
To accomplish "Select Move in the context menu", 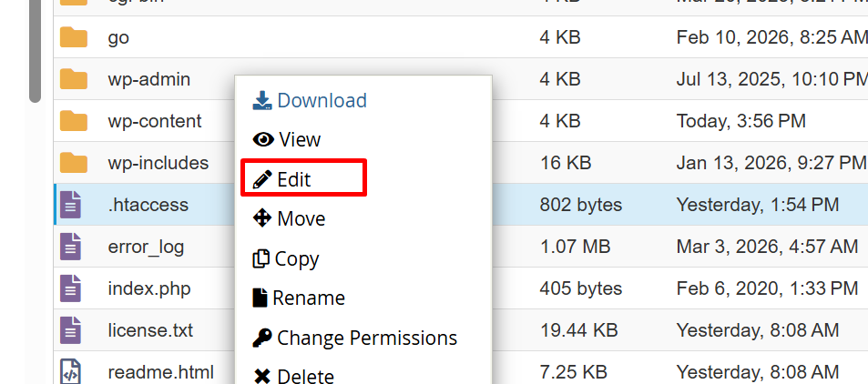I will [x=289, y=218].
